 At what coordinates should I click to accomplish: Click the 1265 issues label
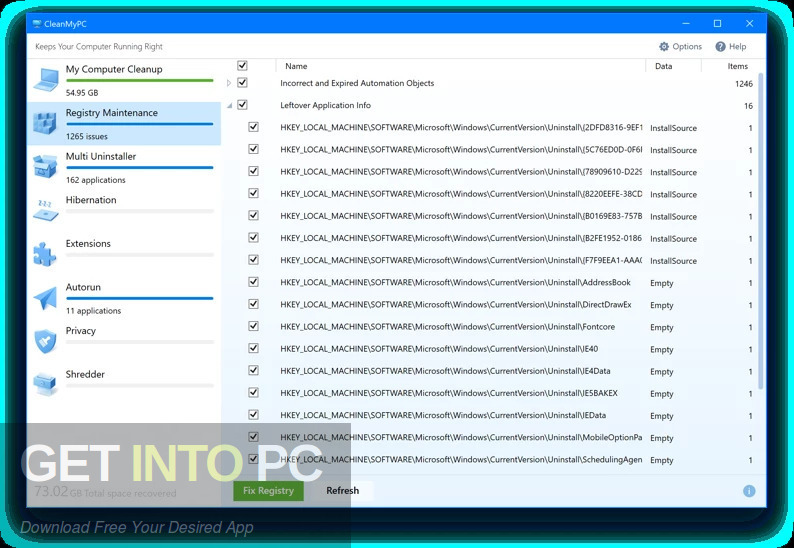(x=87, y=136)
